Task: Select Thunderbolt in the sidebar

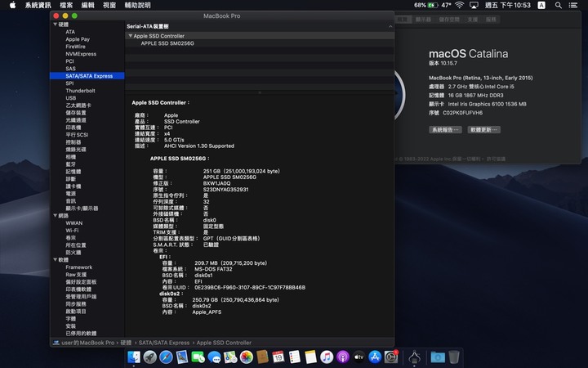Action: point(80,91)
